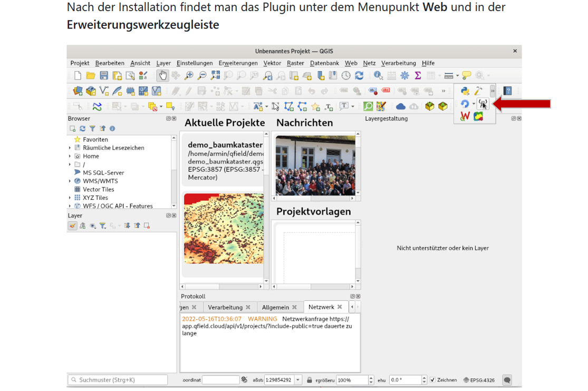Select the Pan Map hand tool

point(162,76)
